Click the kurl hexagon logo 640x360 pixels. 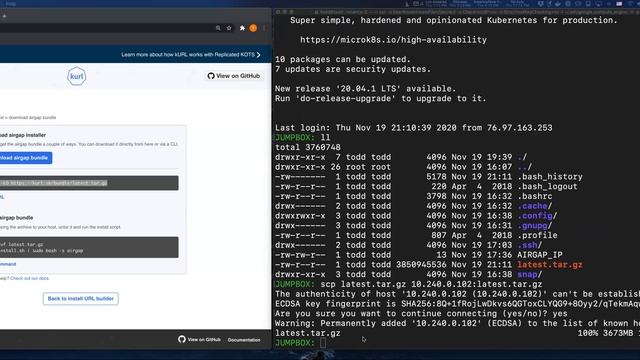76,76
